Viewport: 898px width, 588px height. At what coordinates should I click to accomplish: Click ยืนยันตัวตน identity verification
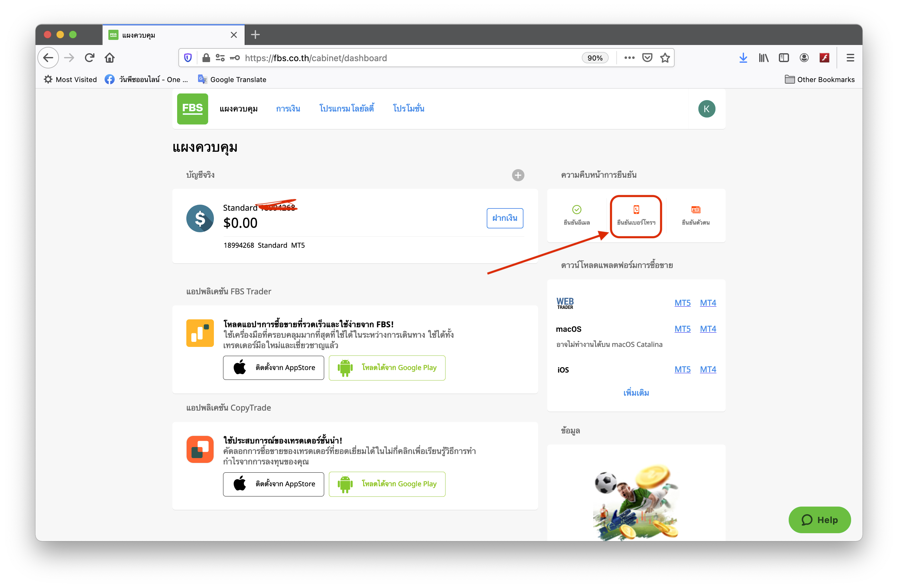pyautogui.click(x=696, y=215)
